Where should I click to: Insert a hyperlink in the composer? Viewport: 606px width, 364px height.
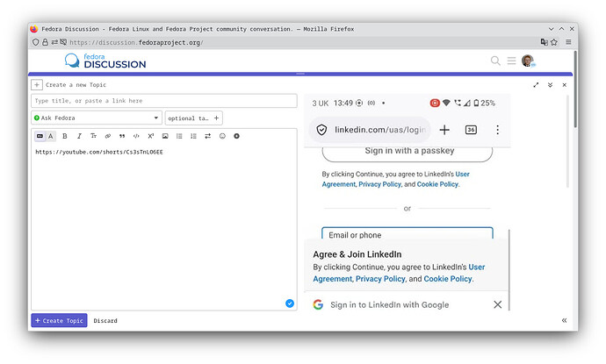(108, 136)
